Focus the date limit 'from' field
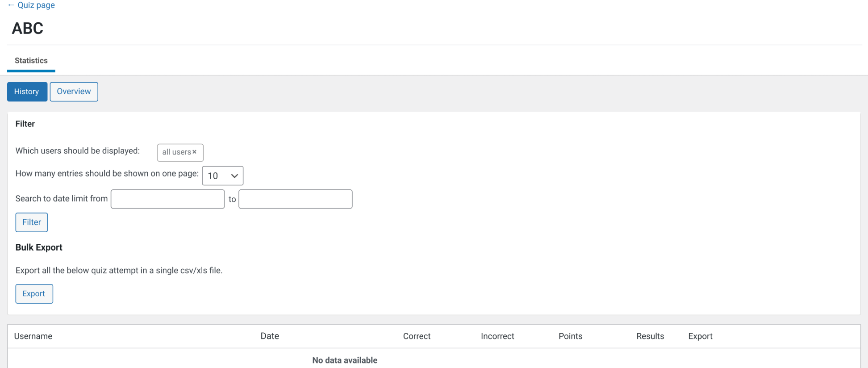 coord(167,199)
